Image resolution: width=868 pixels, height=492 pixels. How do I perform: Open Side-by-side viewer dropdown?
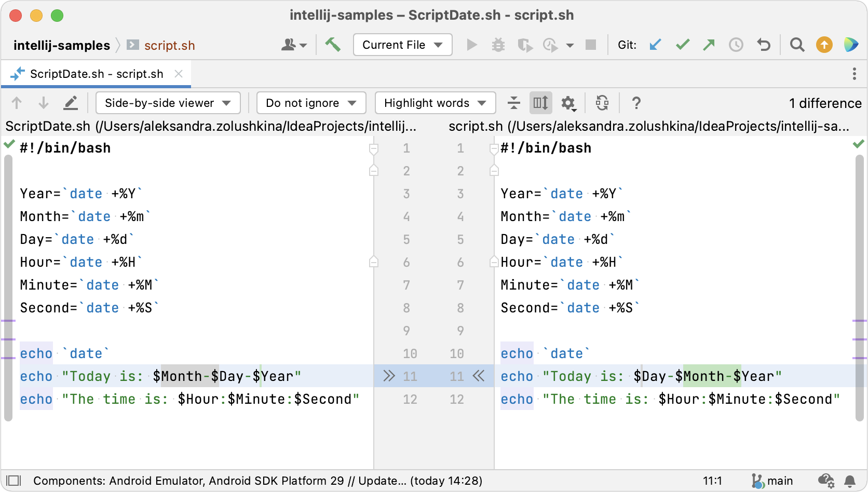click(168, 103)
